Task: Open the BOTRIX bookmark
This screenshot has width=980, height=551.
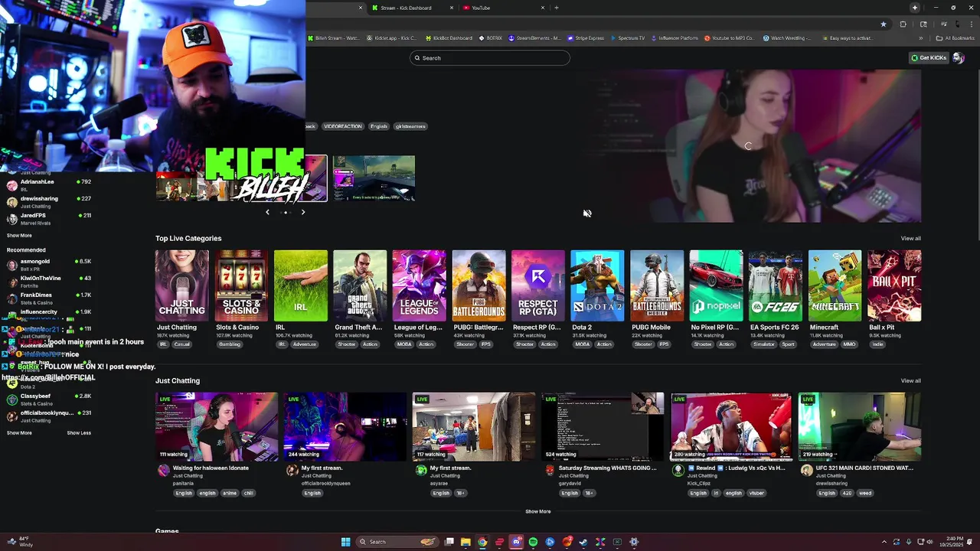Action: 491,38
